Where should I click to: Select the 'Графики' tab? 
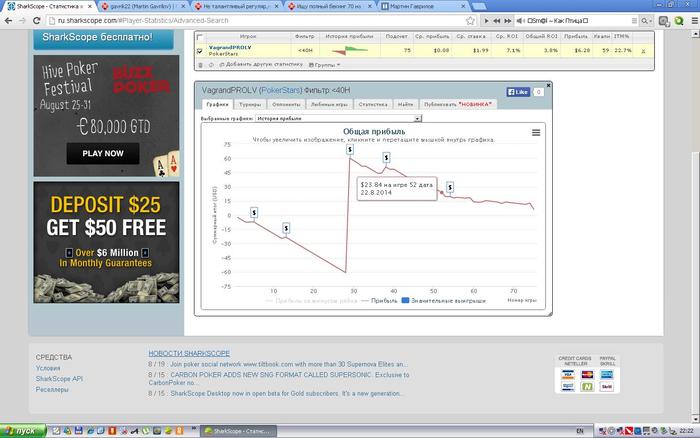tap(217, 104)
